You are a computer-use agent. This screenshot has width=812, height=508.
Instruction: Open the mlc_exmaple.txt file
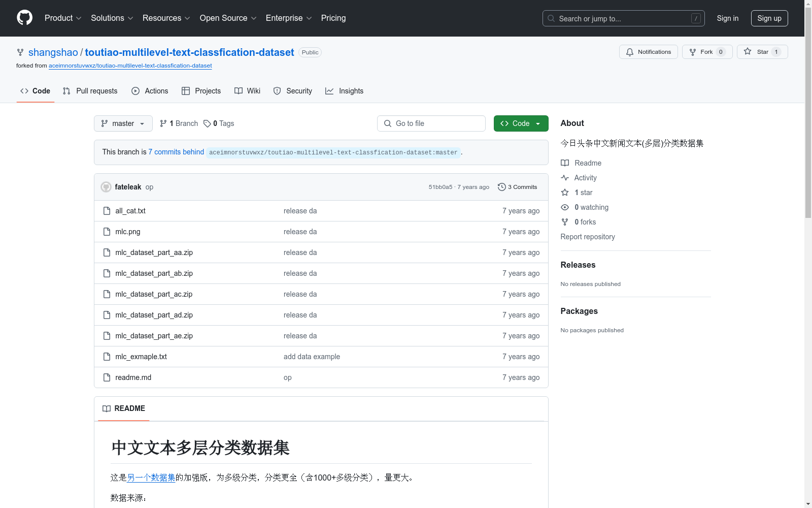click(141, 357)
